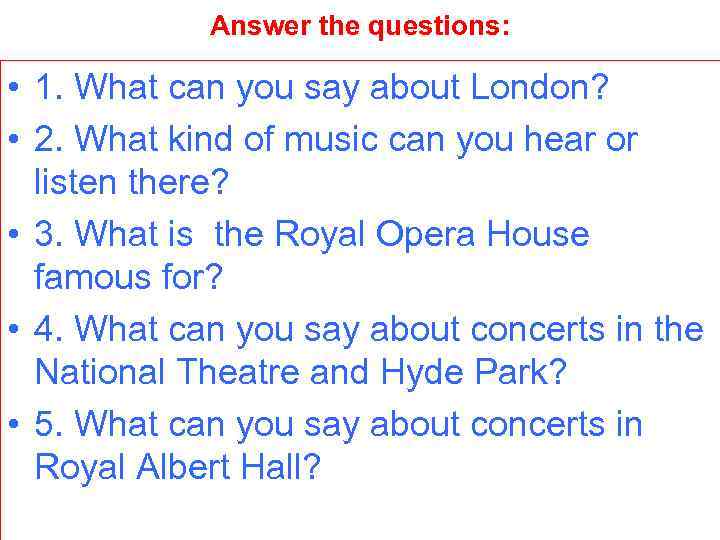720x540 pixels.
Task: Click question 1 about London
Action: (x=320, y=88)
